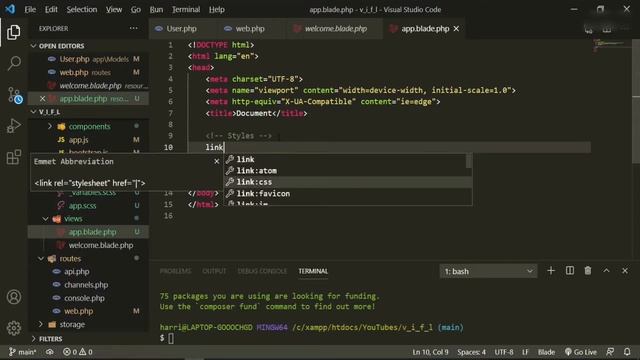Open the Go menu
Viewport: 640px width, 360px height.
pos(136,9)
